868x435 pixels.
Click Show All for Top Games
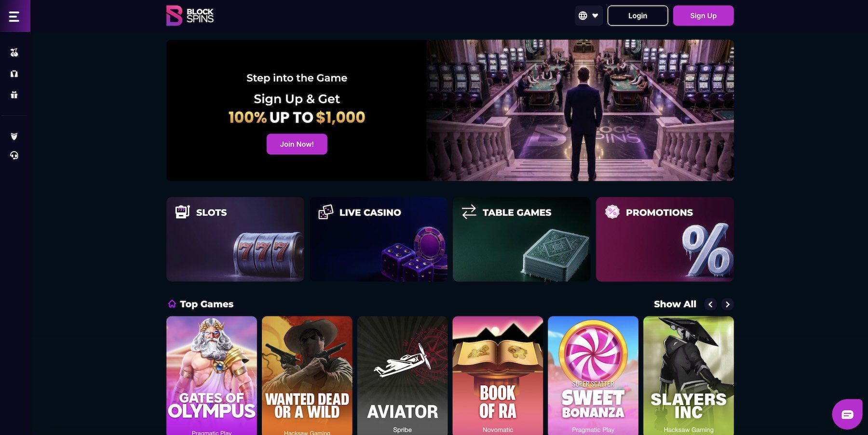click(675, 304)
